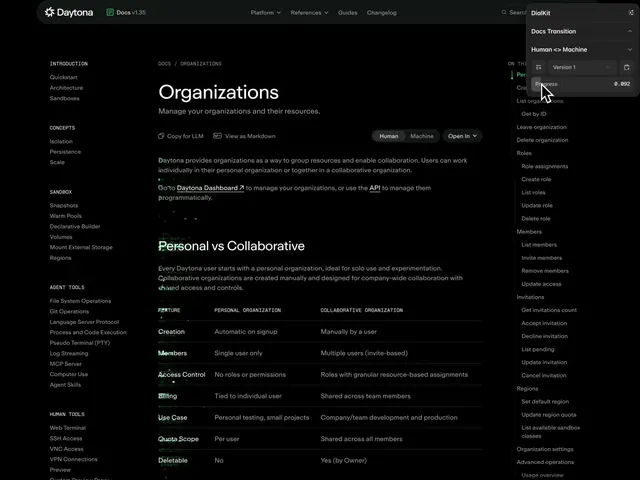The width and height of the screenshot is (640, 480).
Task: Jump to Delete organization section
Action: click(542, 140)
